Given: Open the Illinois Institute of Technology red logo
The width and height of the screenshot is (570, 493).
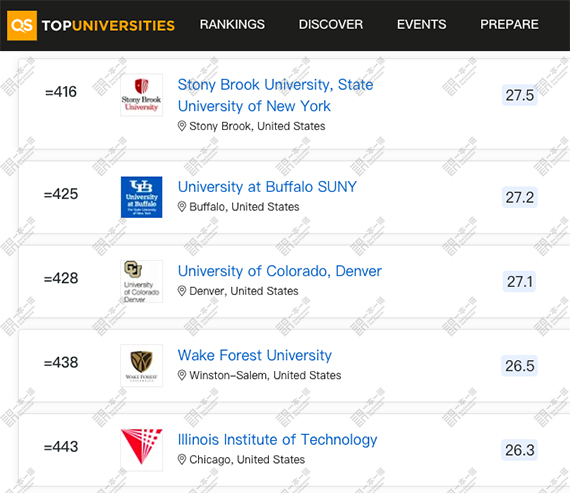Looking at the screenshot, I should 142,450.
